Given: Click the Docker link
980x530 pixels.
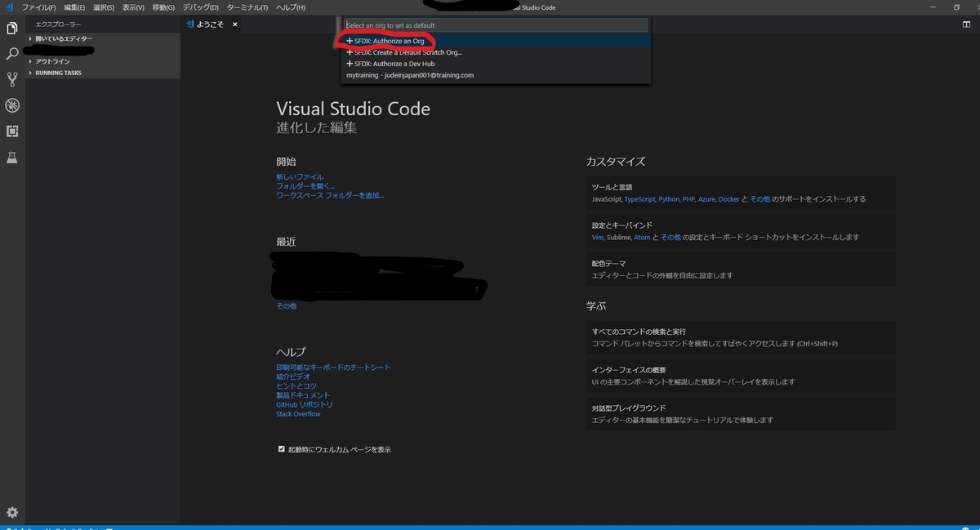Looking at the screenshot, I should (x=729, y=199).
